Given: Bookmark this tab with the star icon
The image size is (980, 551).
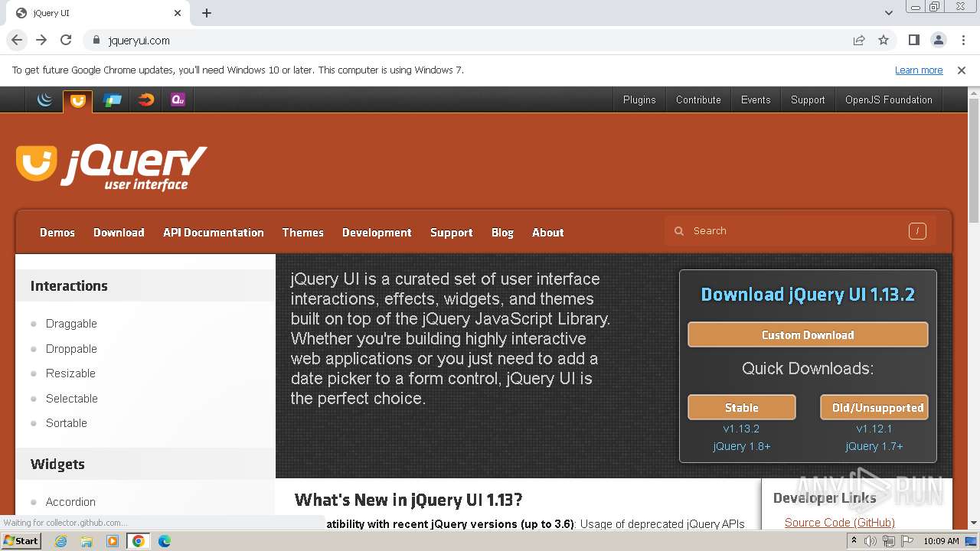Looking at the screenshot, I should click(x=884, y=41).
